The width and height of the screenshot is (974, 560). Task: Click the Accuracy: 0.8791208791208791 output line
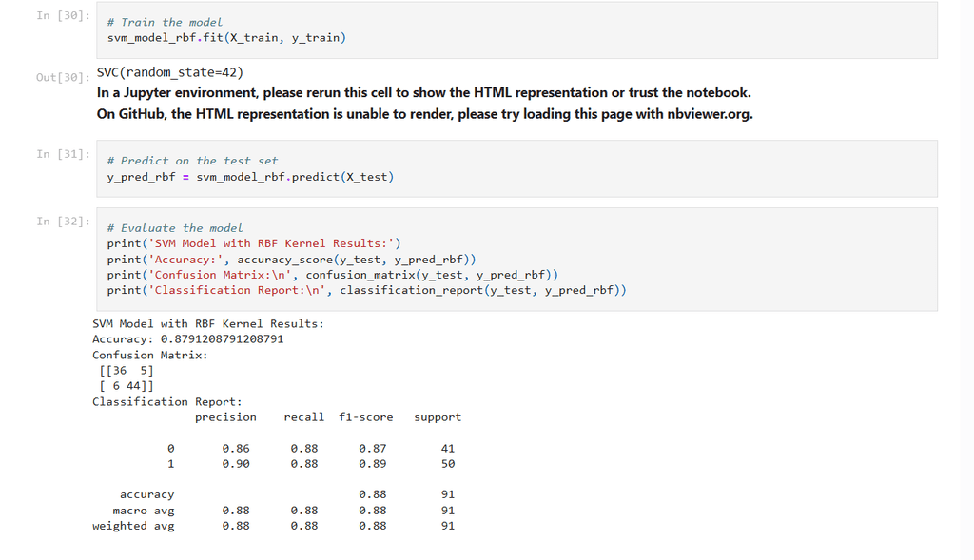pos(187,338)
